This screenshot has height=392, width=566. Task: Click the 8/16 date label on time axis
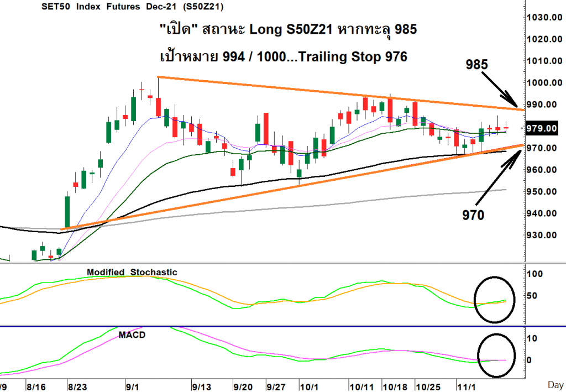click(36, 388)
